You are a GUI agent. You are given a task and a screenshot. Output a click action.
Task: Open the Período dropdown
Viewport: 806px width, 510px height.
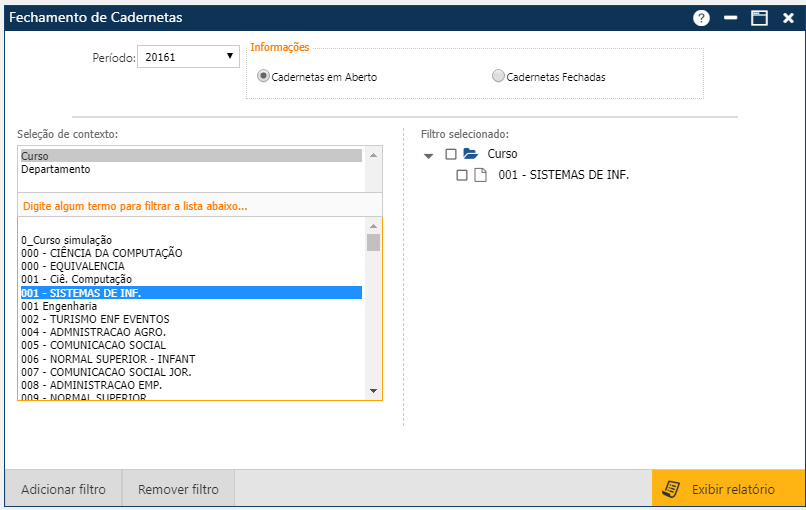[x=188, y=57]
